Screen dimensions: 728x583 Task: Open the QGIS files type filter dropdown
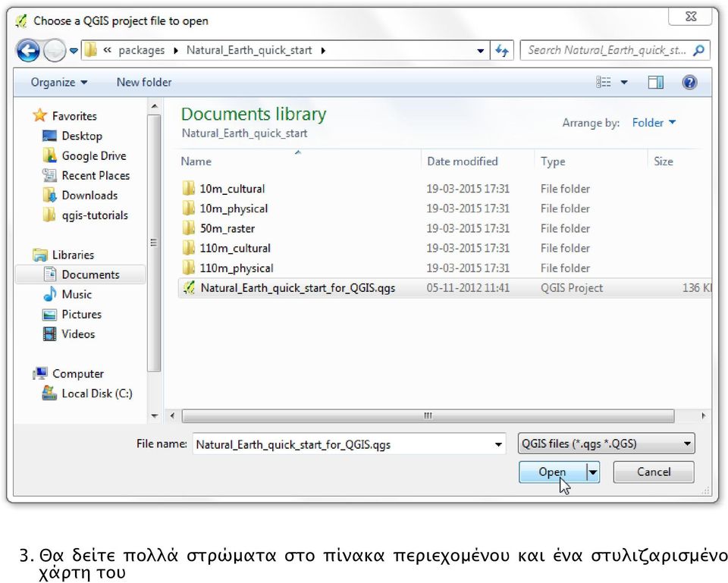tap(607, 444)
